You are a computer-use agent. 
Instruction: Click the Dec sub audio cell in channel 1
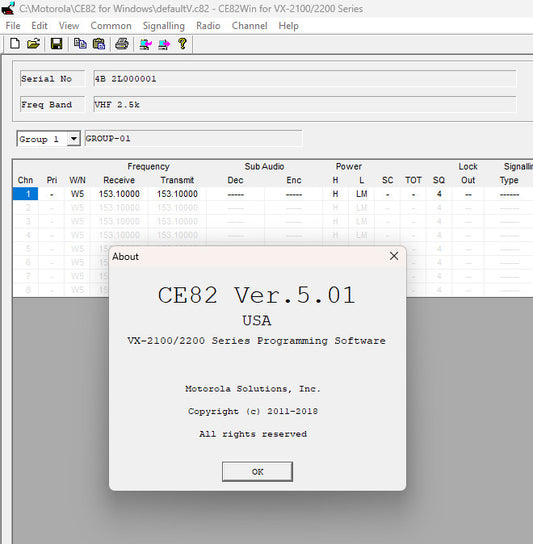tap(236, 194)
